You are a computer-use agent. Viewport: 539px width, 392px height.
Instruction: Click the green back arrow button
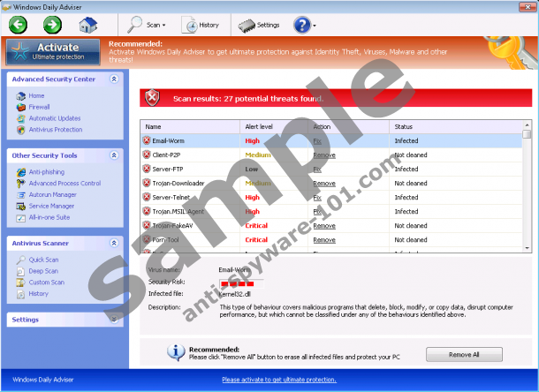[19, 25]
